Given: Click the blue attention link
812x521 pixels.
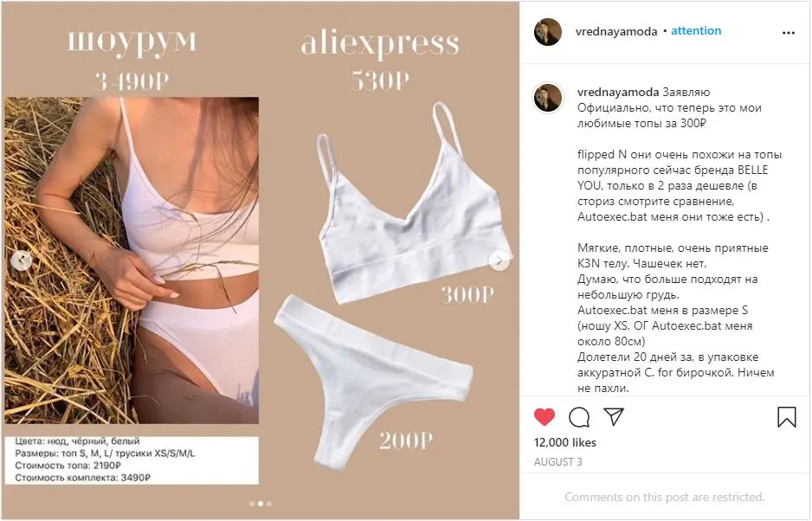Looking at the screenshot, I should (696, 30).
